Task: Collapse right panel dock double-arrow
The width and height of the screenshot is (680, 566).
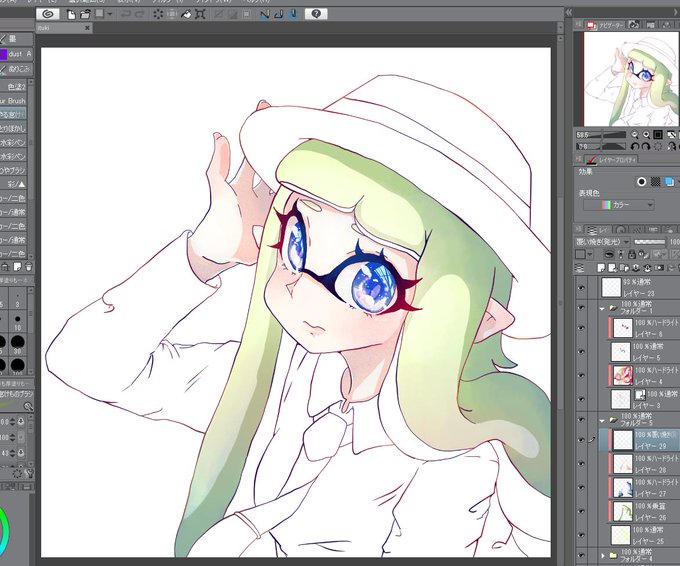Action: click(x=569, y=13)
